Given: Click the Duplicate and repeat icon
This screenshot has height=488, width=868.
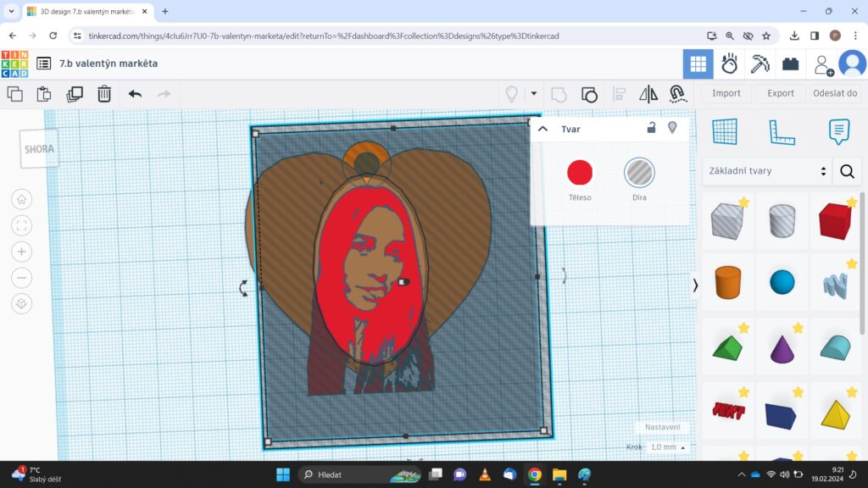Looking at the screenshot, I should [75, 94].
